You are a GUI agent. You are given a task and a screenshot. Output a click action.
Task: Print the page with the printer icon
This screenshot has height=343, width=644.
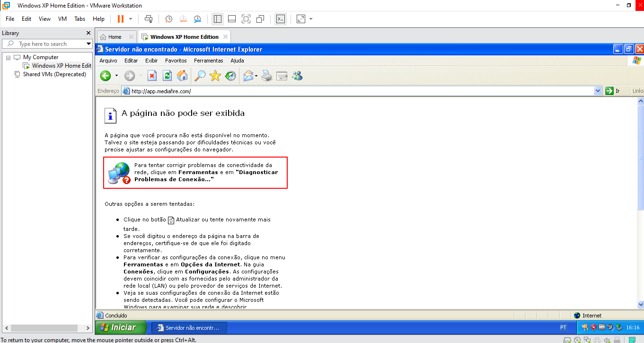tap(267, 76)
